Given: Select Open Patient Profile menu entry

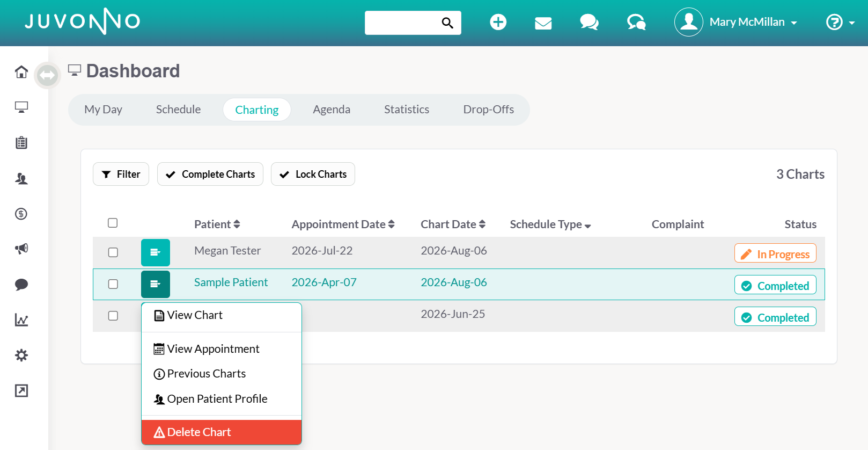Looking at the screenshot, I should (x=222, y=399).
